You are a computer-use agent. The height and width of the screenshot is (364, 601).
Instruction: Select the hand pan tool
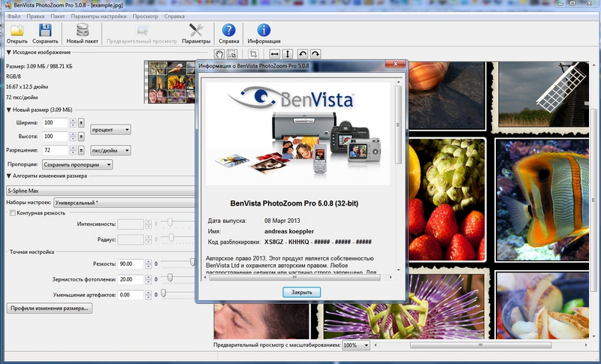219,54
